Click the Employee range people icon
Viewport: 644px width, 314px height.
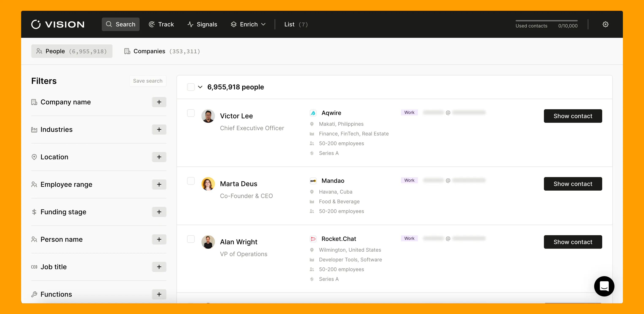tap(34, 184)
